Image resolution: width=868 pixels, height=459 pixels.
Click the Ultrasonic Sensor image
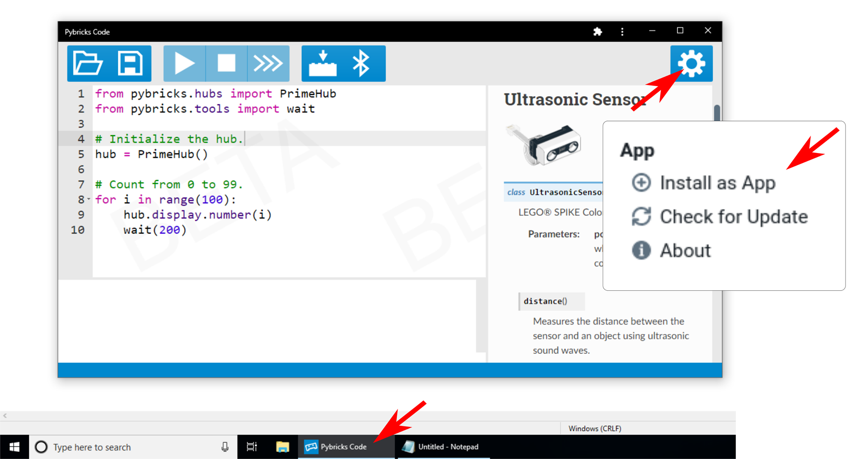point(544,145)
